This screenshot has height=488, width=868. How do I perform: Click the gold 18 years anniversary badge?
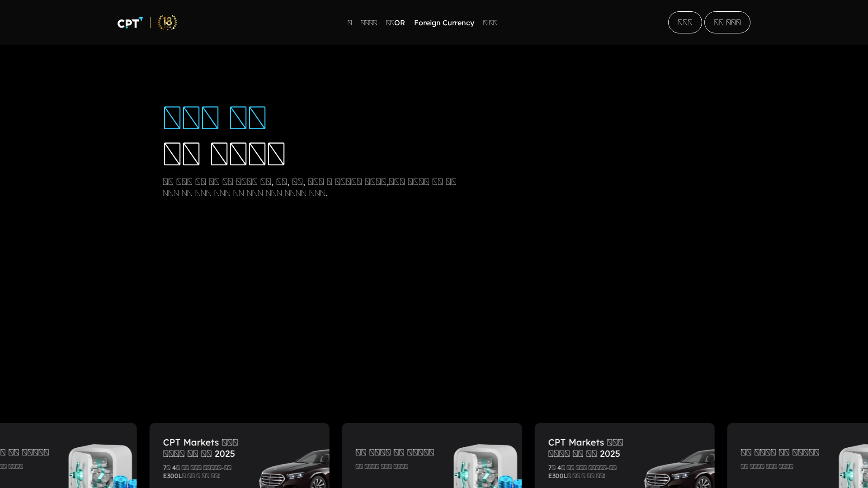(x=167, y=23)
